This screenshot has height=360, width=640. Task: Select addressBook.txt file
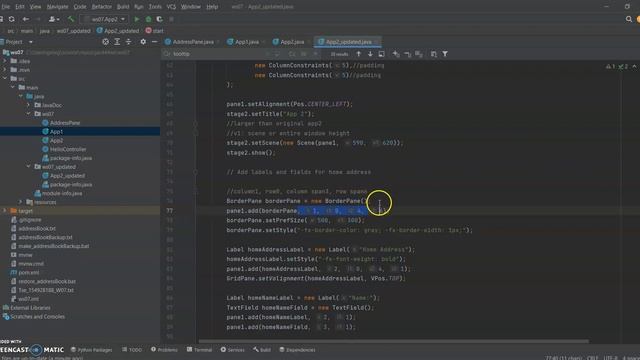(37, 229)
